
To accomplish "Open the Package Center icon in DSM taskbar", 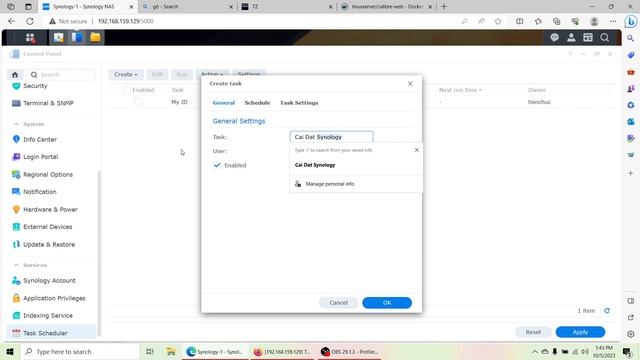I will point(58,38).
